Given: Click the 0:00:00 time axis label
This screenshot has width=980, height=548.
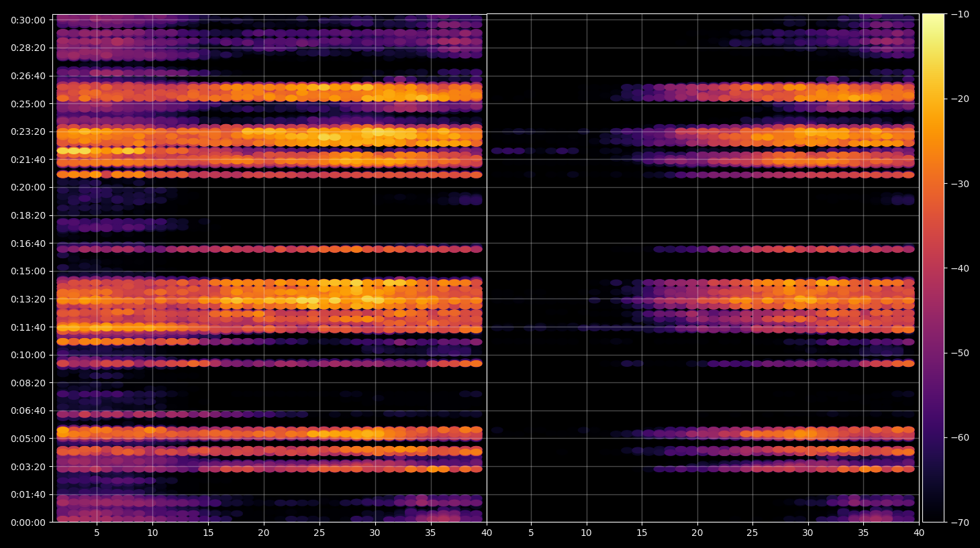Looking at the screenshot, I should [x=28, y=523].
